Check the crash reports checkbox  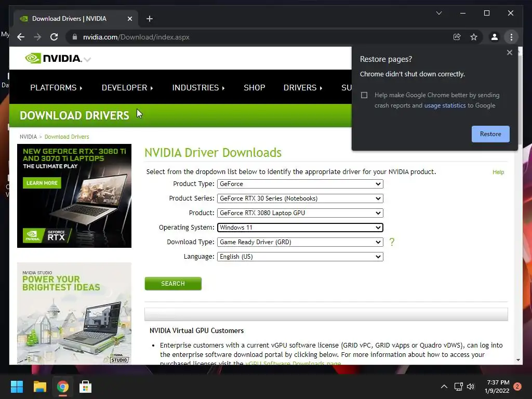tap(364, 95)
